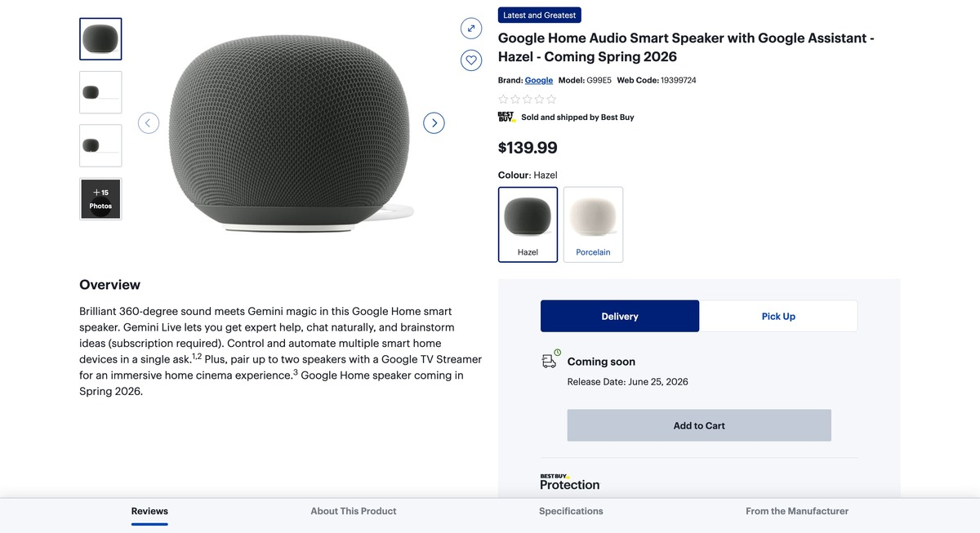Switch to Pick Up fulfillment option
The image size is (980, 533).
[778, 316]
